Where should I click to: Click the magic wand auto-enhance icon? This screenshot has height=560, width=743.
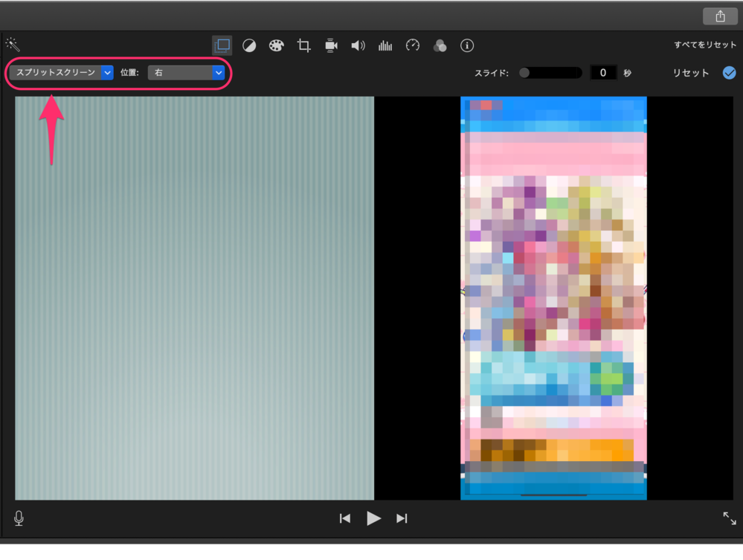[12, 45]
